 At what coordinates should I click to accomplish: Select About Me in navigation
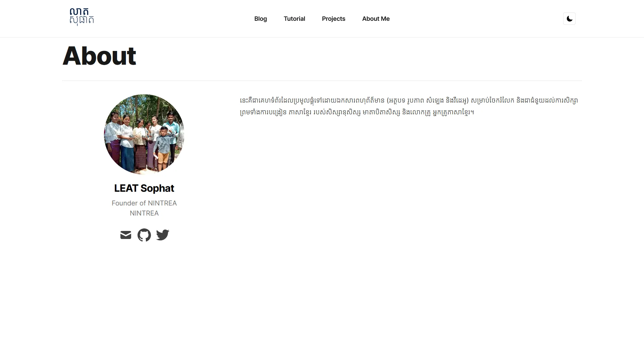[x=376, y=19]
